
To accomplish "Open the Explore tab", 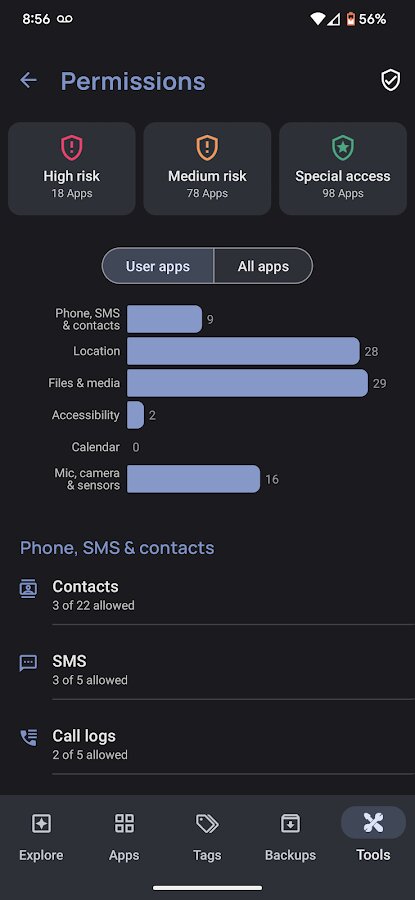I will pos(41,837).
